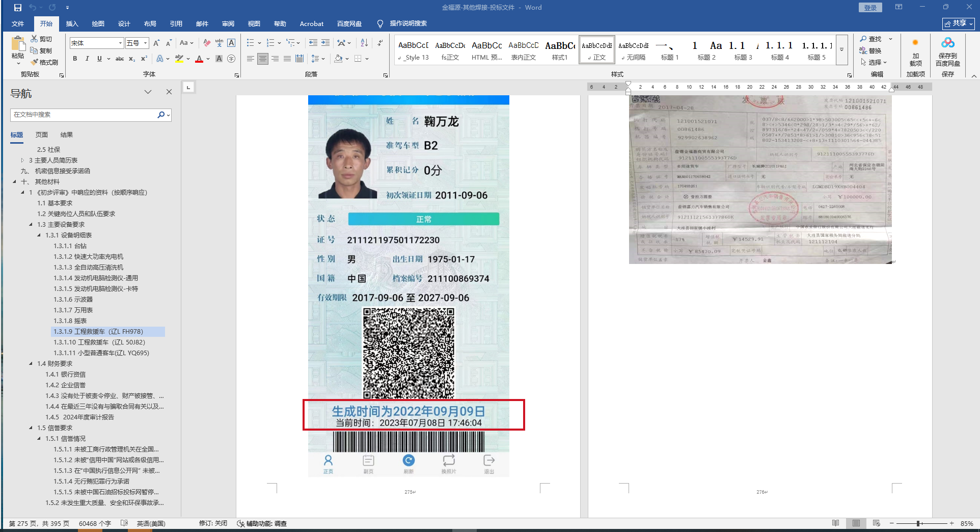Click the 共享 share button
This screenshot has width=980, height=532.
tap(958, 23)
